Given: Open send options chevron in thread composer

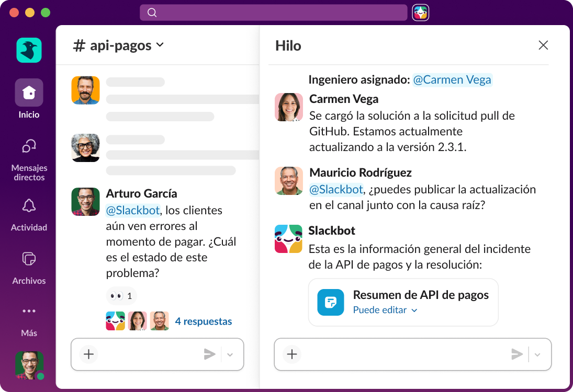Looking at the screenshot, I should pos(537,354).
